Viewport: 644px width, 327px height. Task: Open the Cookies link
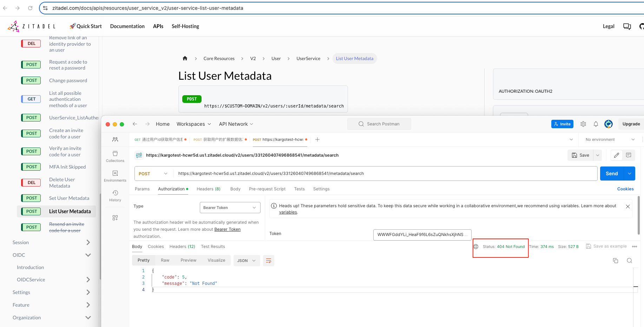click(625, 189)
